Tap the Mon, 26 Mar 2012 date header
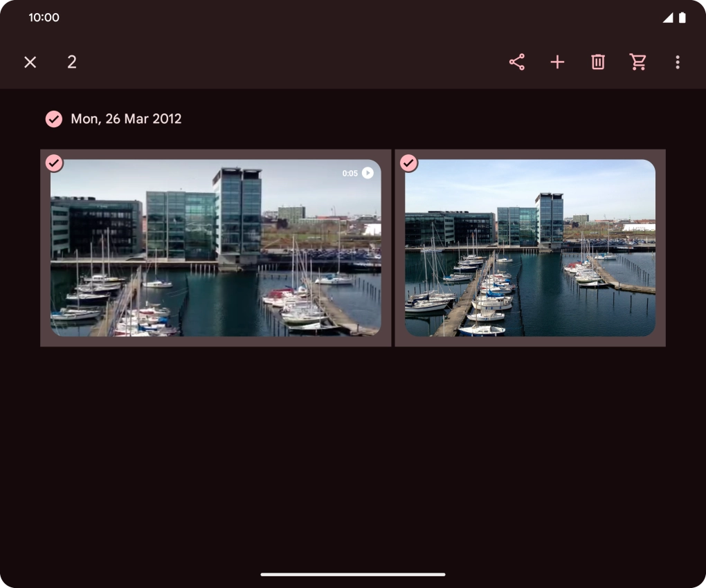This screenshot has height=588, width=706. [126, 119]
